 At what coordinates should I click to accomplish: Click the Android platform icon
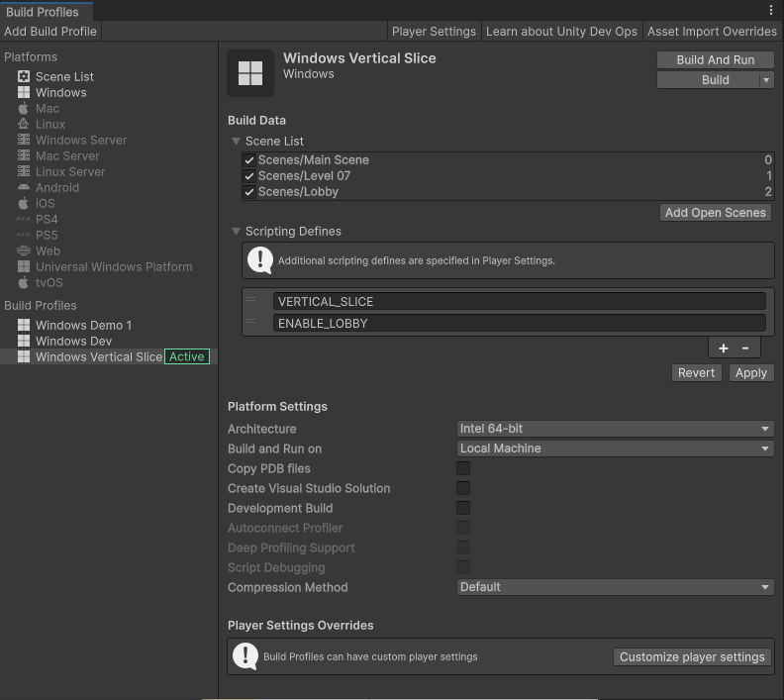[x=24, y=187]
